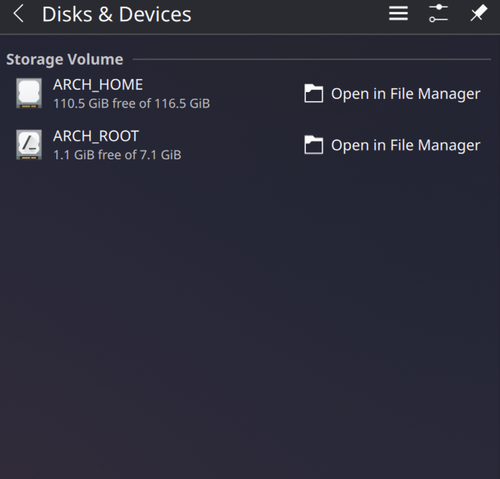This screenshot has width=500, height=479.
Task: Click the Disks & Devices title text
Action: pos(117,14)
